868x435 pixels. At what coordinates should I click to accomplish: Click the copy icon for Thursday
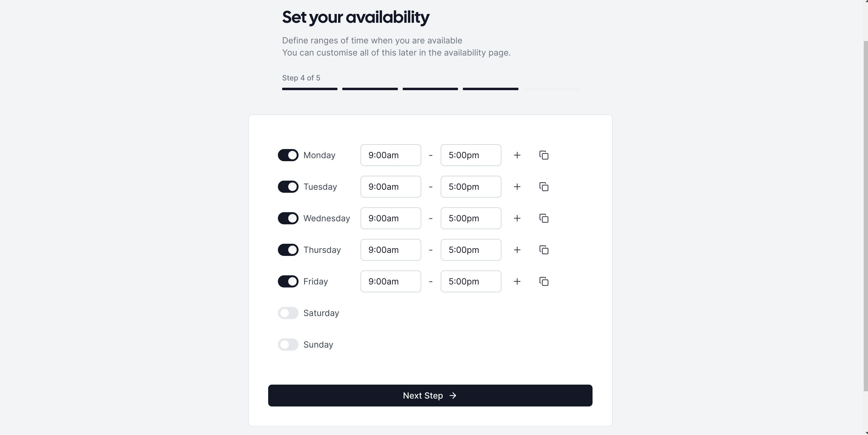pos(544,249)
